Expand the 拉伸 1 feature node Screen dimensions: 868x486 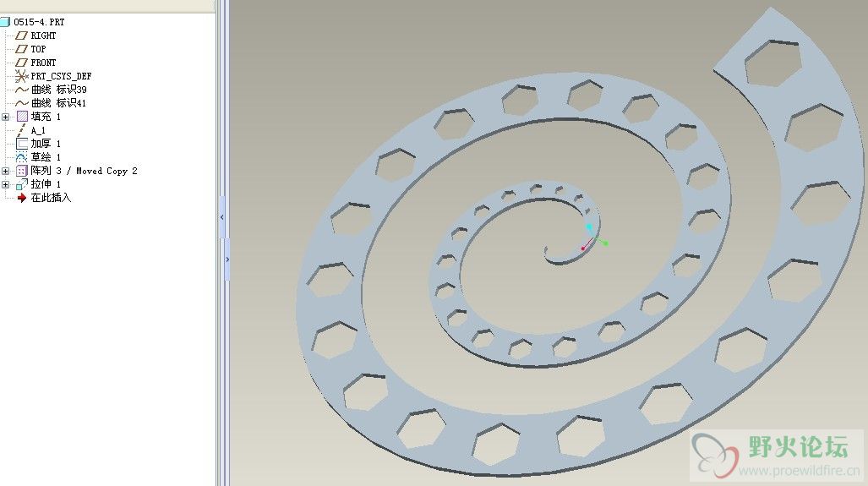pos(6,184)
